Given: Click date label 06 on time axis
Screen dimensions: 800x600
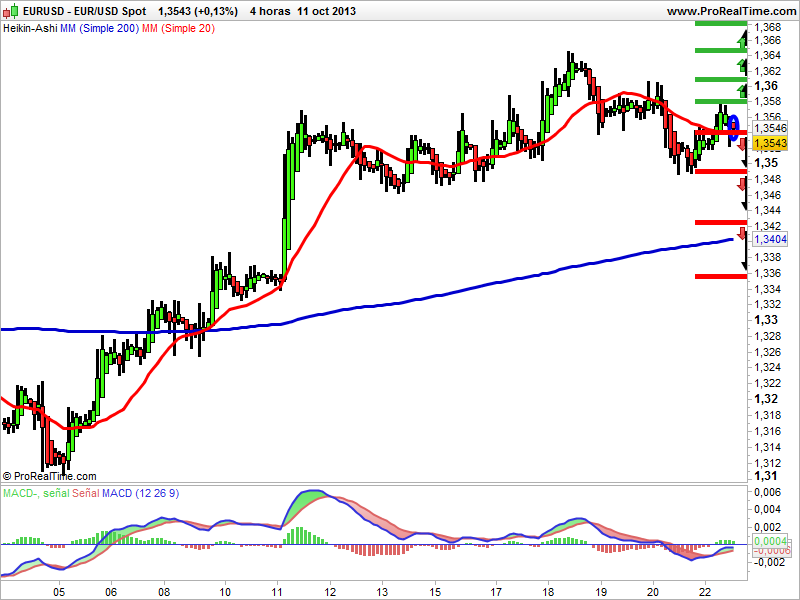Looking at the screenshot, I should [x=110, y=592].
